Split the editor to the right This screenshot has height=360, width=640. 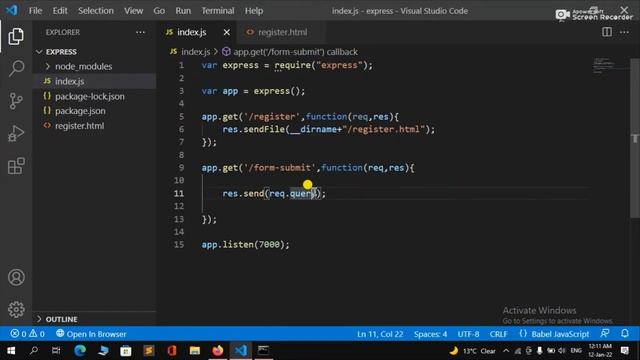(x=607, y=32)
